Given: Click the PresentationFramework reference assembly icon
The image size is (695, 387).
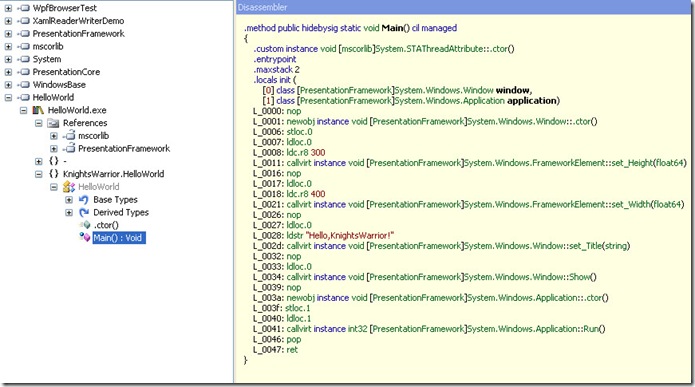Looking at the screenshot, I should tap(69, 149).
